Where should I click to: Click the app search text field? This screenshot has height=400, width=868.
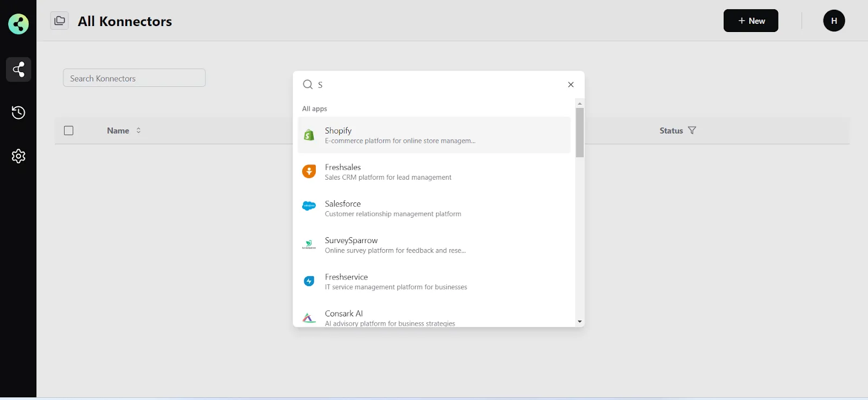point(439,85)
